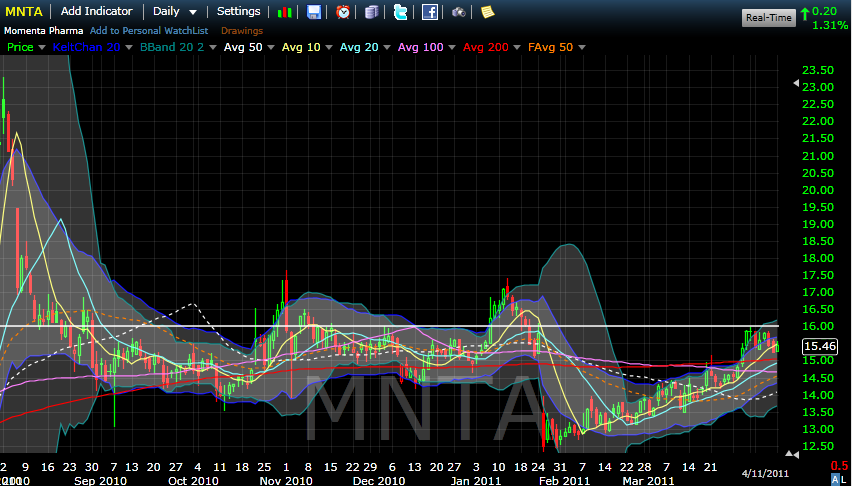Click the Nov 2010 axis label
This screenshot has height=486, width=852.
point(285,481)
